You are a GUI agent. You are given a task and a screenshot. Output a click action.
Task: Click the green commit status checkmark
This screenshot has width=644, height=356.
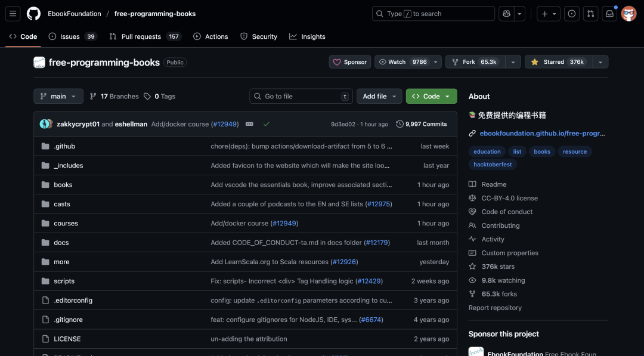(267, 124)
